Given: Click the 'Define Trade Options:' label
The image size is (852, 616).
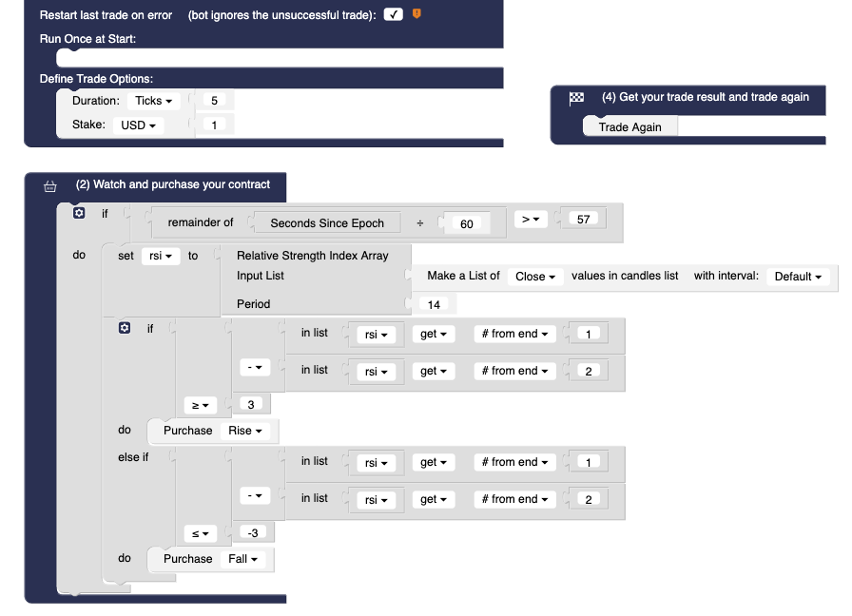Looking at the screenshot, I should (96, 79).
